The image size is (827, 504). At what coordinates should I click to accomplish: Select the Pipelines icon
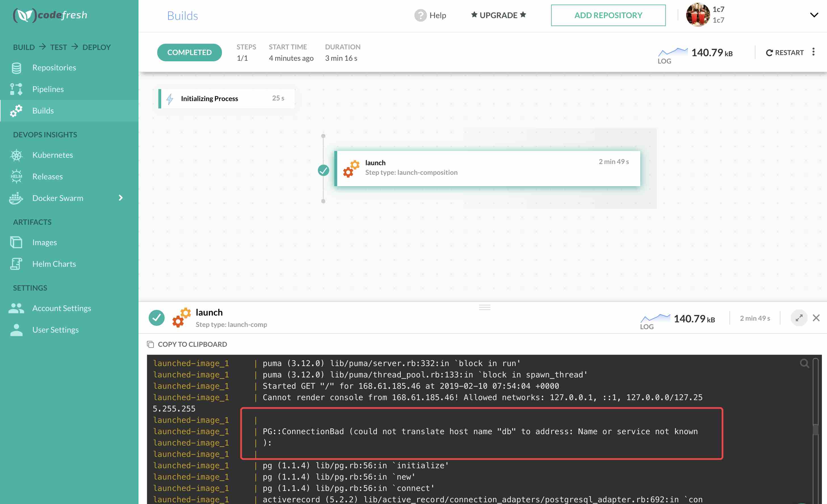(16, 89)
